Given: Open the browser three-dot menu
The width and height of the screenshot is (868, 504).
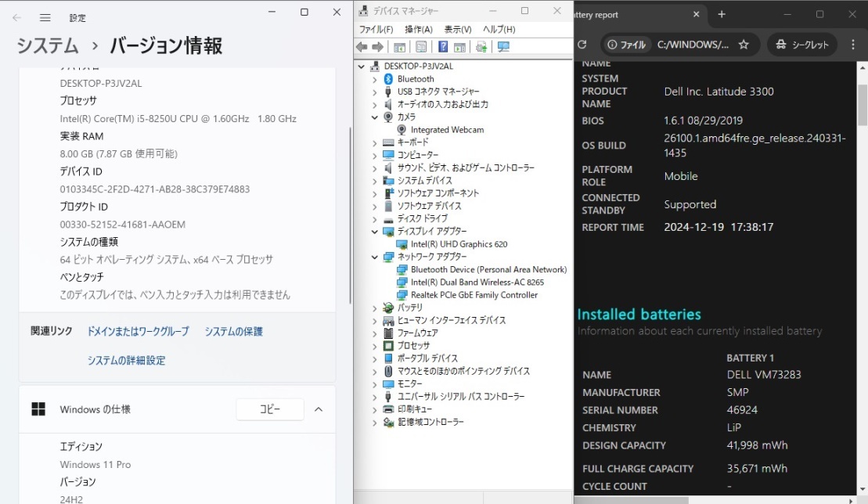Looking at the screenshot, I should [x=853, y=45].
